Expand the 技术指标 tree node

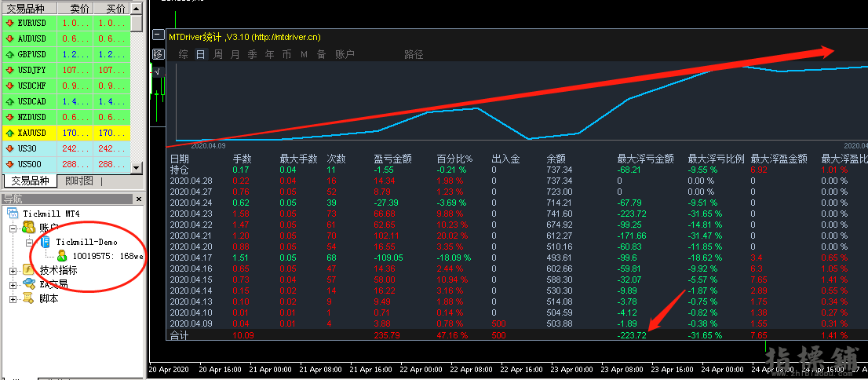(13, 270)
